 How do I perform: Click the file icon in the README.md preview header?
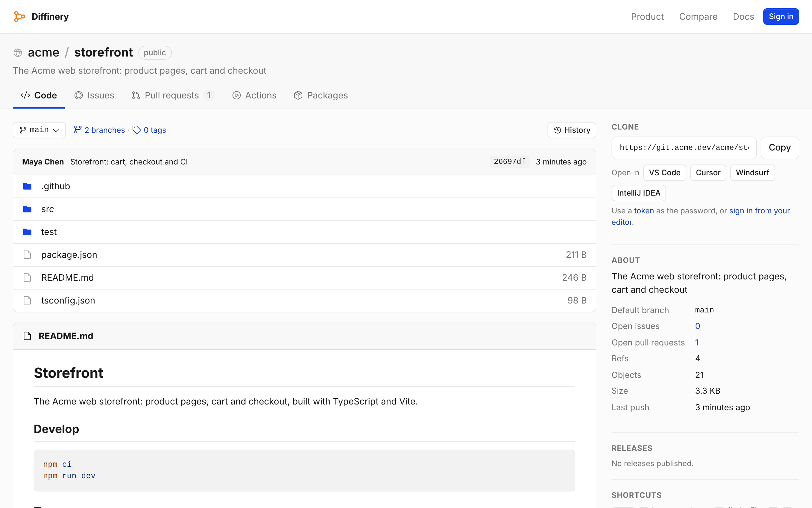pos(27,336)
